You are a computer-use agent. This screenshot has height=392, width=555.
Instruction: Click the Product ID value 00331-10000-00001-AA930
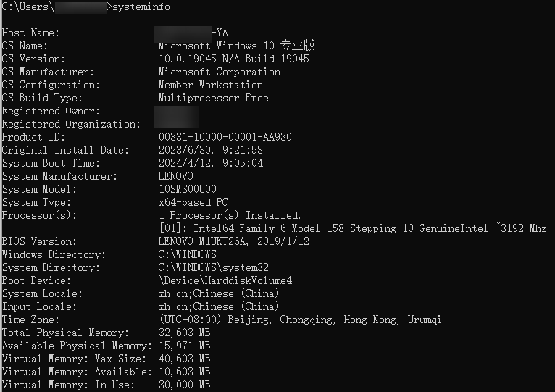coord(225,137)
